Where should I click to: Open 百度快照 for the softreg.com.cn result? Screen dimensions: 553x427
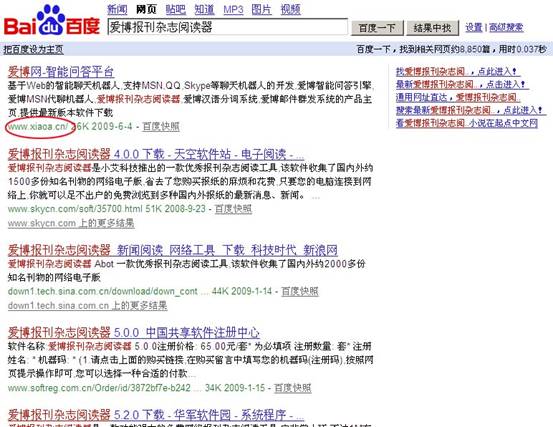(x=293, y=388)
